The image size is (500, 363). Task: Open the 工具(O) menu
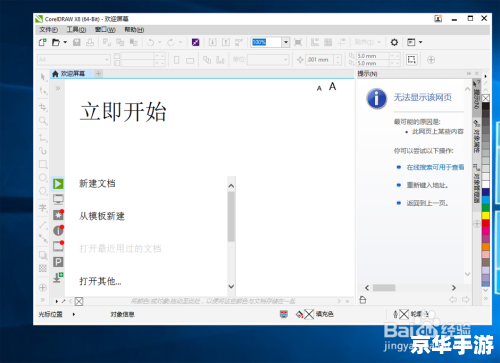76,30
